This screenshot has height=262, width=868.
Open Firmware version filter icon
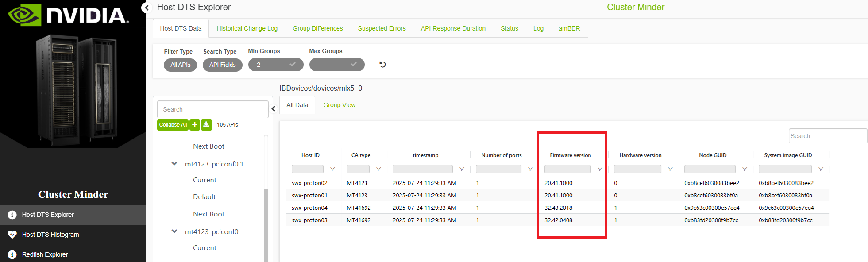click(x=600, y=169)
